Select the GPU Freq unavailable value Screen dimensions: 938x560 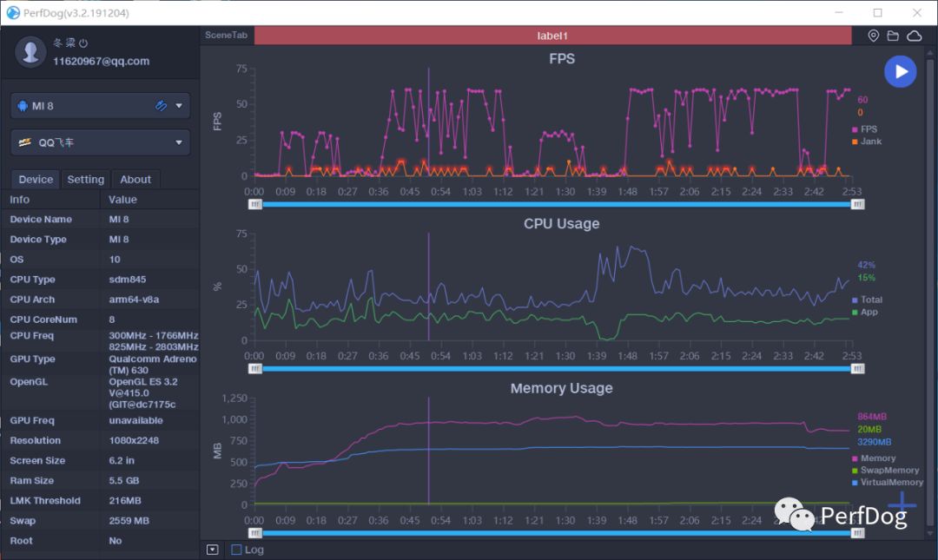click(x=135, y=420)
